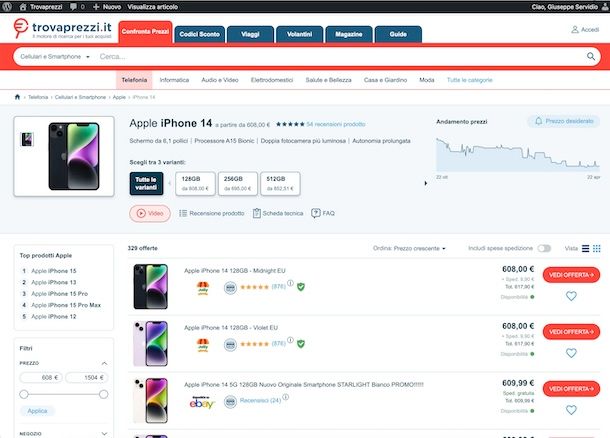The height and width of the screenshot is (438, 610).
Task: Open the Trovaprezzi home icon in admin bar
Action: click(23, 7)
